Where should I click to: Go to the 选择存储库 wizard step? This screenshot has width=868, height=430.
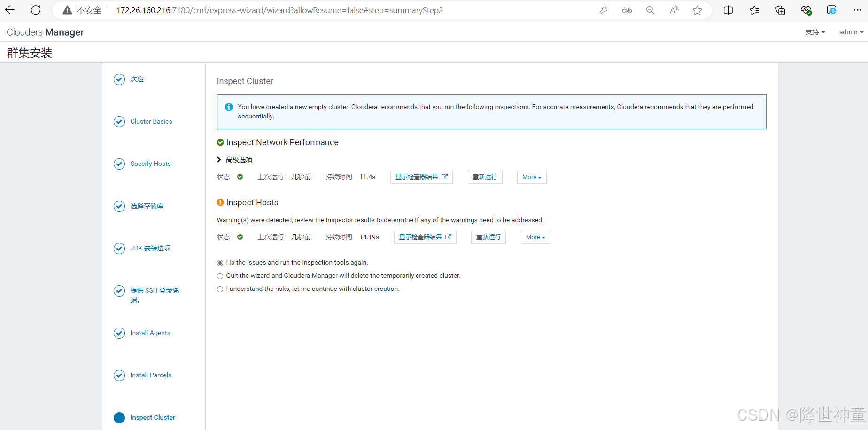coord(147,206)
